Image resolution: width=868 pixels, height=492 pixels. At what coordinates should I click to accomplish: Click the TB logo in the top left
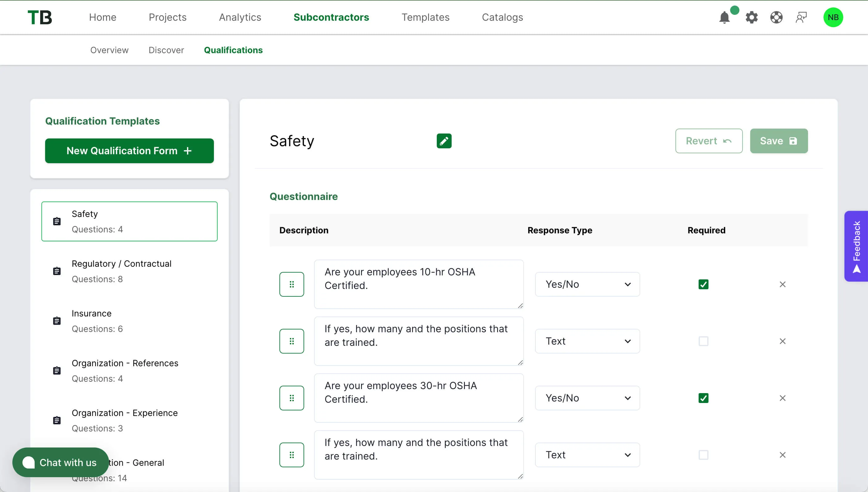click(x=40, y=17)
